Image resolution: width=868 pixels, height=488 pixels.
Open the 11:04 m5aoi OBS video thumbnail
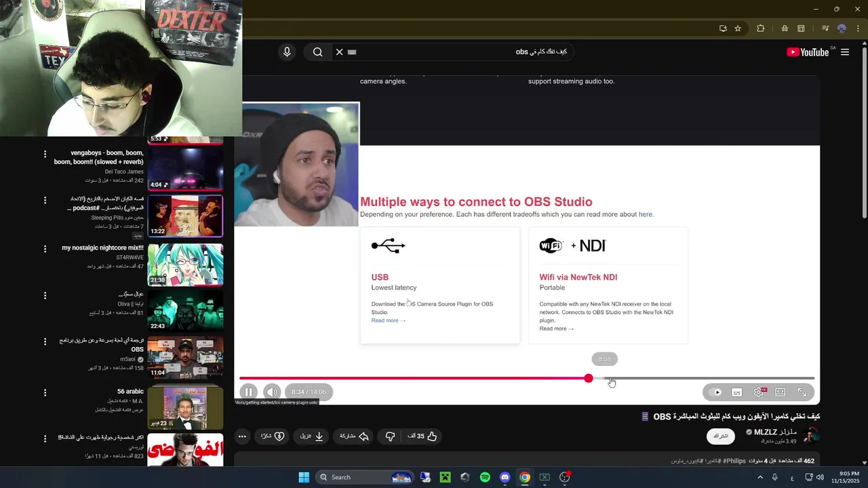[x=185, y=358]
